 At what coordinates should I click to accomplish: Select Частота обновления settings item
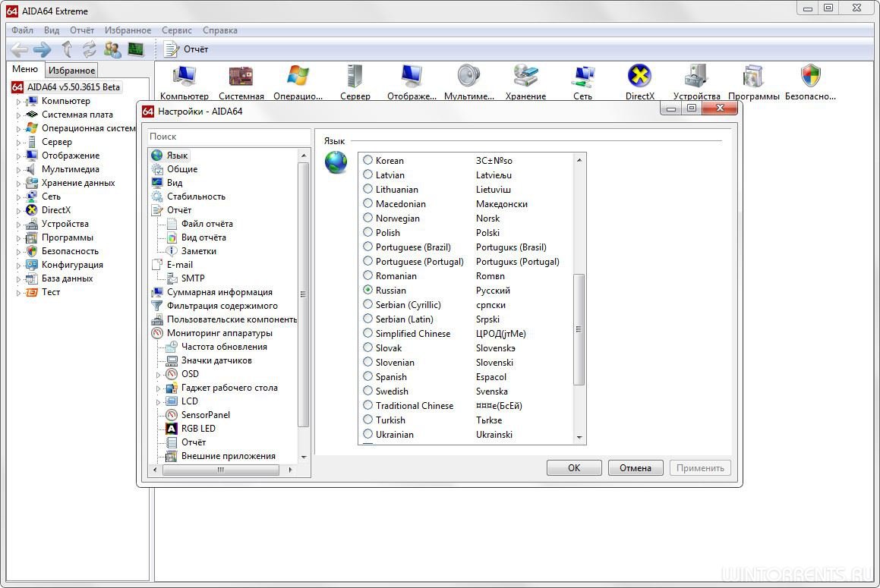pyautogui.click(x=224, y=347)
